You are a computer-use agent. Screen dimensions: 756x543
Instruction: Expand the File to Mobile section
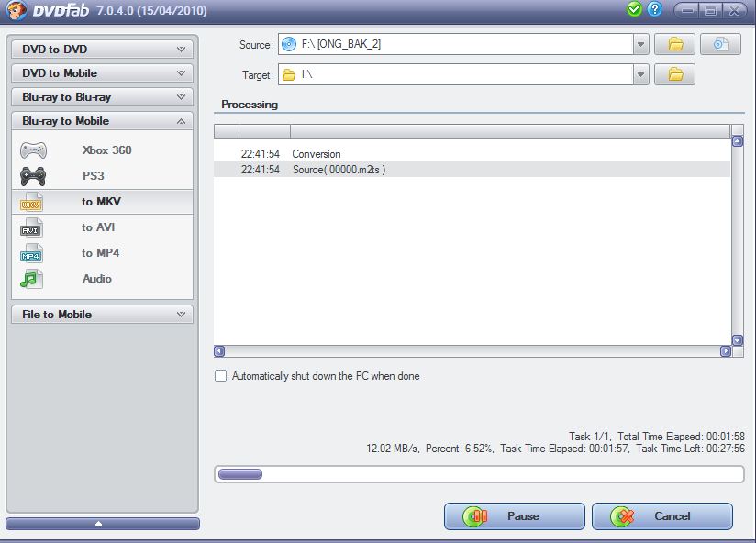coord(102,314)
